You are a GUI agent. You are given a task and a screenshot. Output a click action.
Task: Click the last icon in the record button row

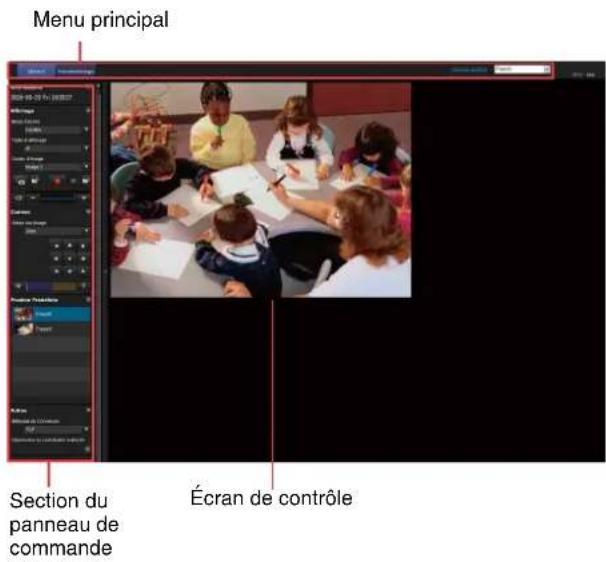coord(85,181)
